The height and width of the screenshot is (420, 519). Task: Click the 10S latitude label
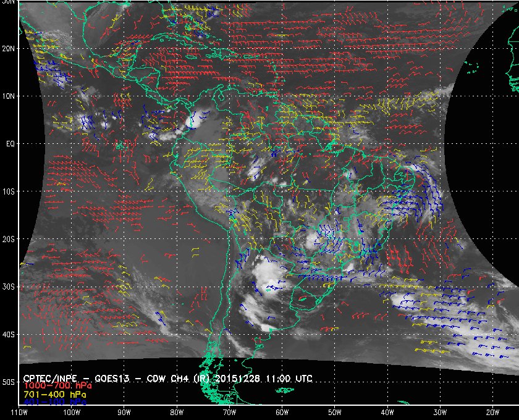click(x=8, y=191)
